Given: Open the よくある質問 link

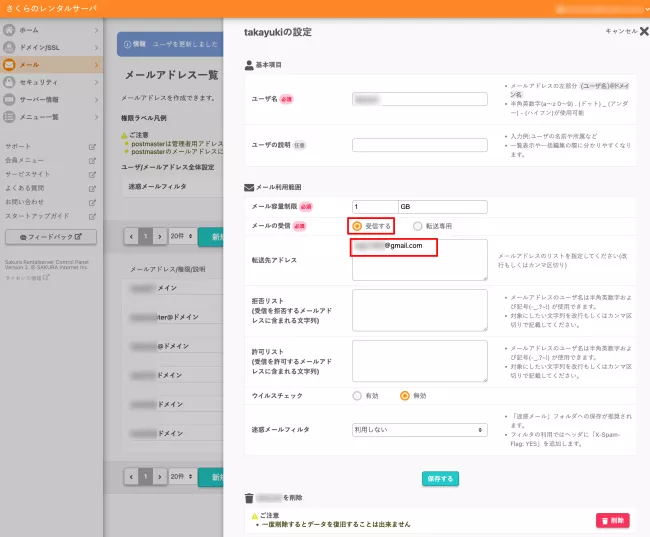Looking at the screenshot, I should coord(24,188).
